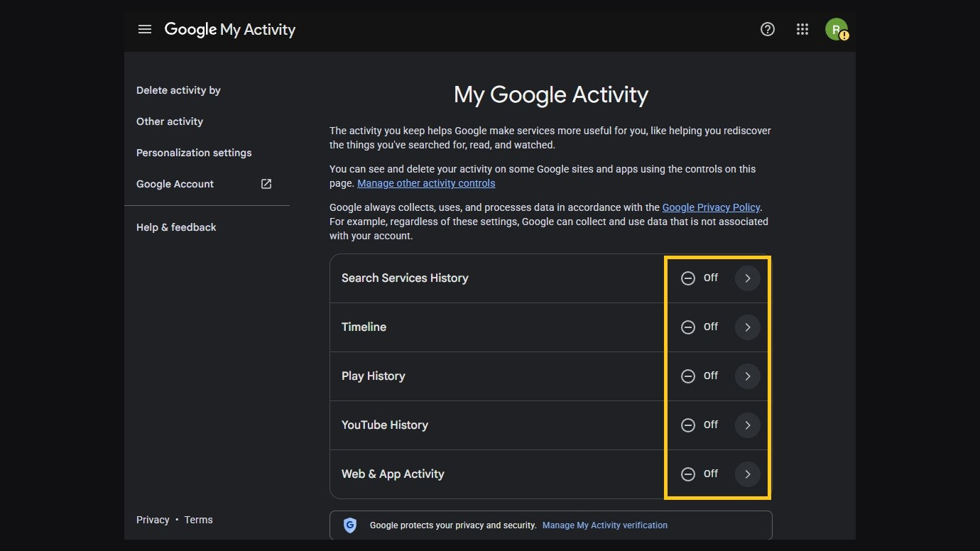Viewport: 980px width, 551px height.
Task: Open the Terms footer link
Action: tap(198, 520)
